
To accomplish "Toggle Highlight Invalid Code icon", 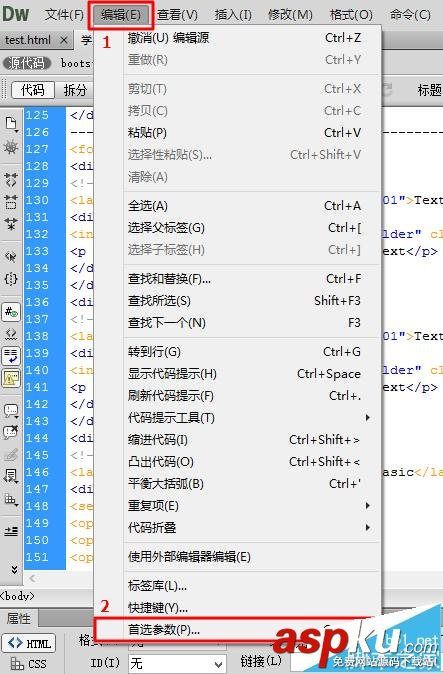I will pyautogui.click(x=11, y=334).
